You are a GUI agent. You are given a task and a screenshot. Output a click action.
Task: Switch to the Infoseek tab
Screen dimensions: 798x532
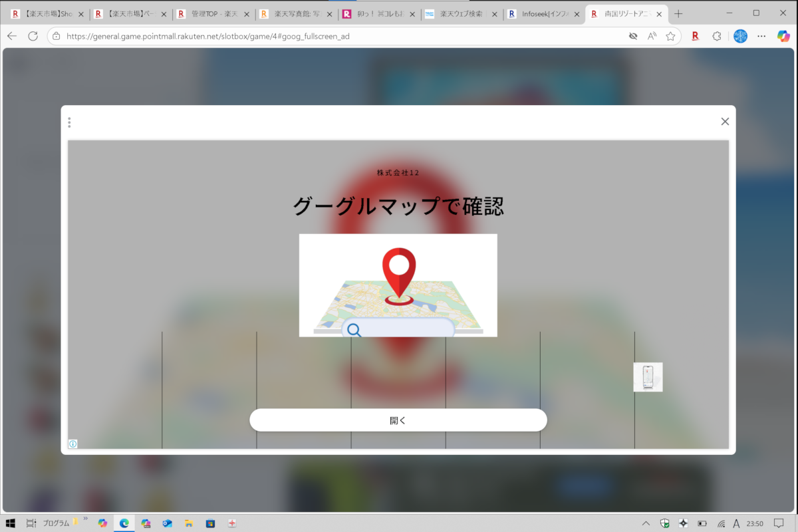539,13
